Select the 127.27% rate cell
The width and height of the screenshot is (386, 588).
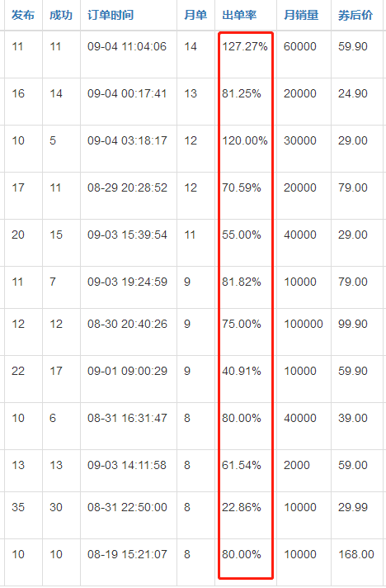245,47
